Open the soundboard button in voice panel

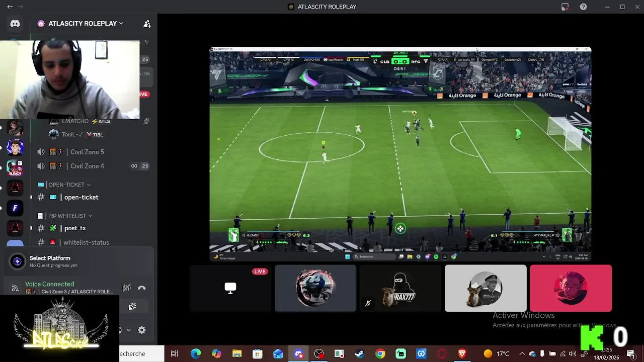[x=132, y=306]
